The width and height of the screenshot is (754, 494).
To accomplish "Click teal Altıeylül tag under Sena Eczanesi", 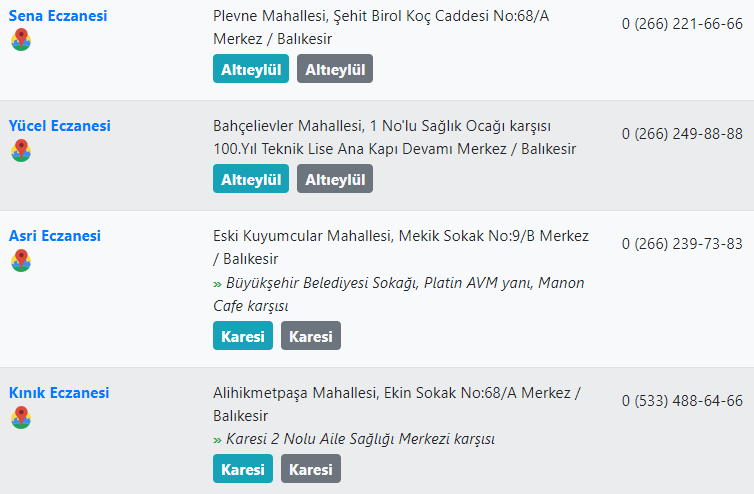I will click(251, 69).
